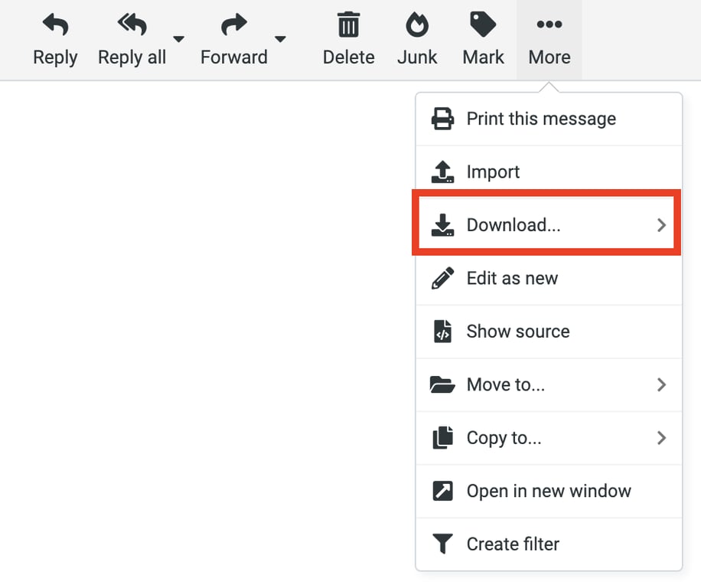701x588 pixels.
Task: Open the Reply all dropdown arrow
Action: 178,38
